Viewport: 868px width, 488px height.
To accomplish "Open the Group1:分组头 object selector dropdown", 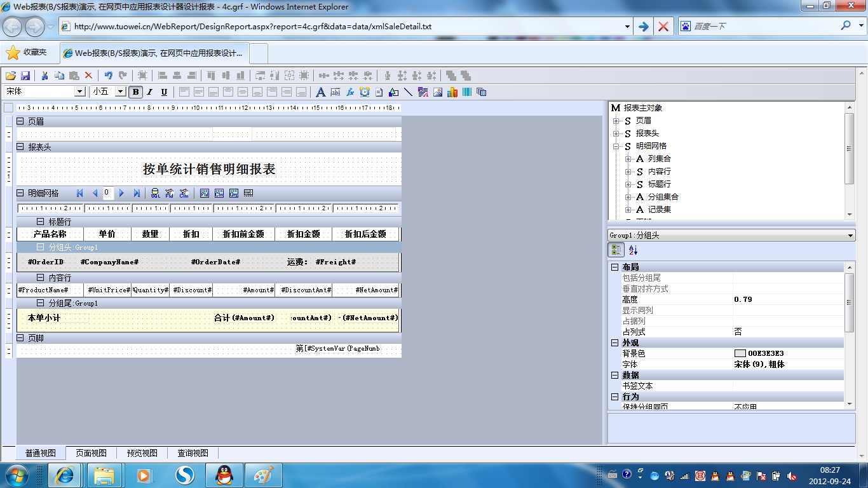I will (x=851, y=236).
